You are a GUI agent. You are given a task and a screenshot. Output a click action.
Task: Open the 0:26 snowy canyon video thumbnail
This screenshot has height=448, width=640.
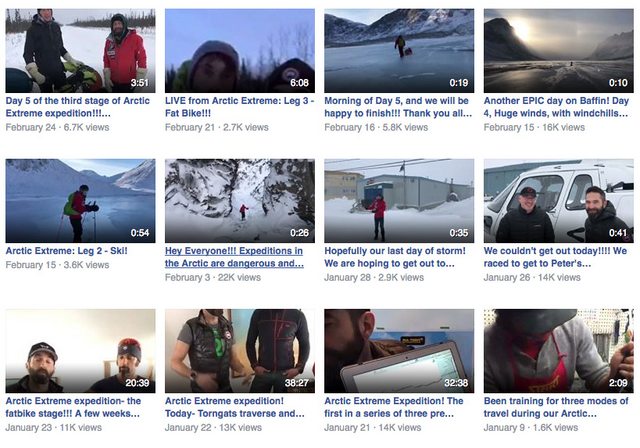click(240, 201)
